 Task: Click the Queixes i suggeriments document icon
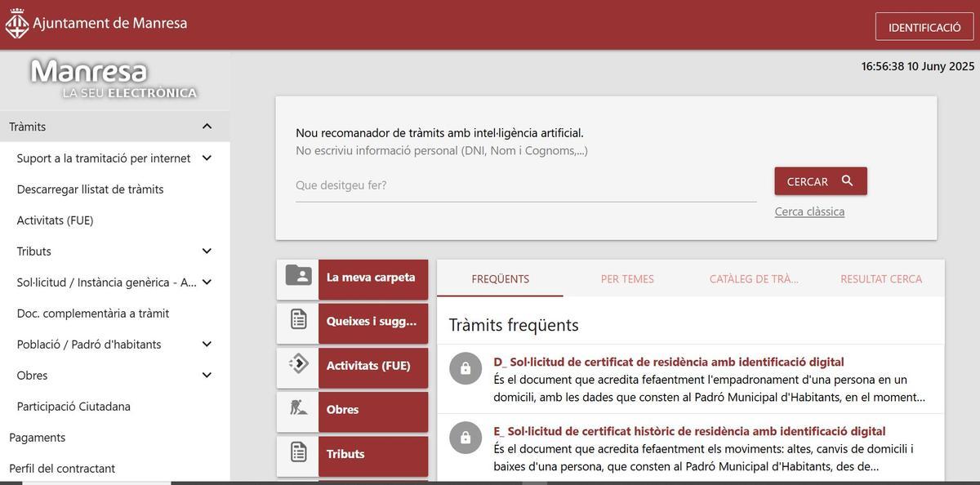[298, 320]
